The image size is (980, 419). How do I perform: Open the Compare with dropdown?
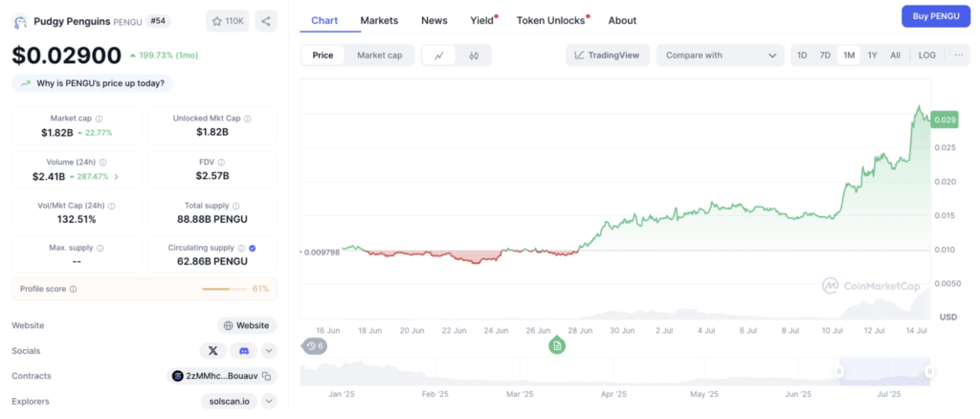click(720, 55)
